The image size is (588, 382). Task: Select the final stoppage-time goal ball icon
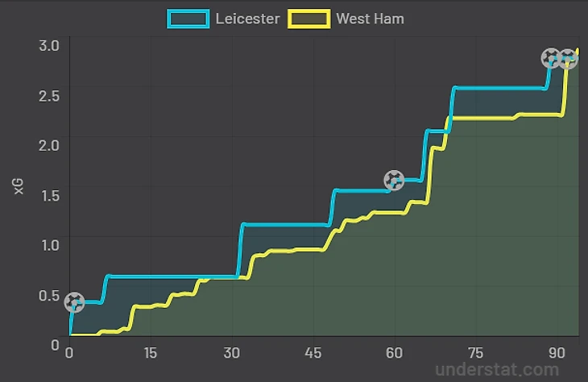[568, 59]
